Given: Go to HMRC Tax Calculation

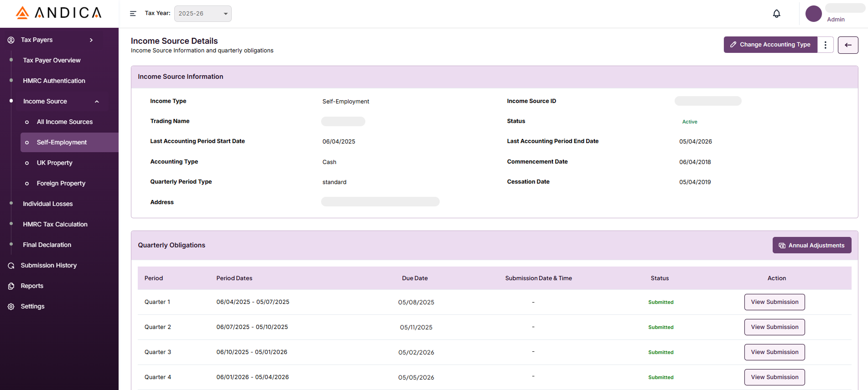Looking at the screenshot, I should pyautogui.click(x=55, y=225).
